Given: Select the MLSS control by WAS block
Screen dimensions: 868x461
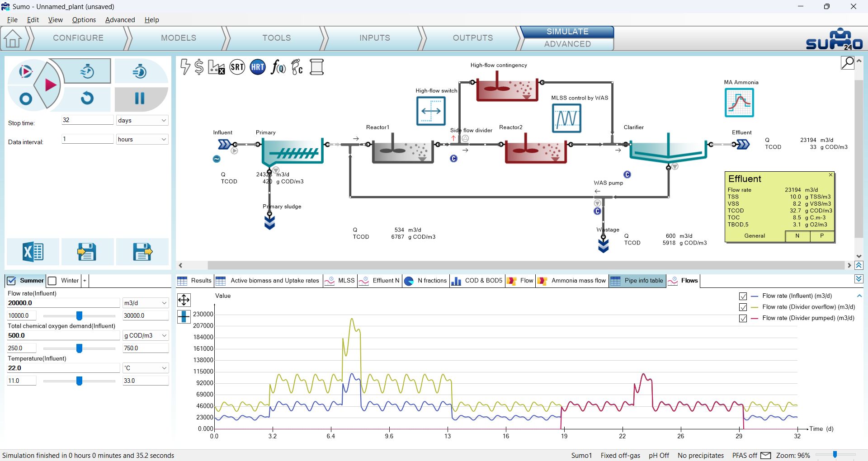Looking at the screenshot, I should 567,118.
